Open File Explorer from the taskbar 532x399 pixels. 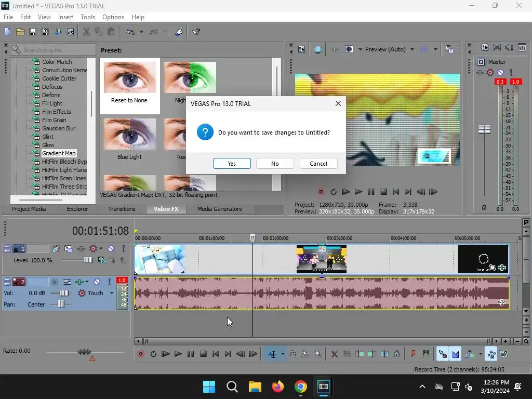coord(255,387)
